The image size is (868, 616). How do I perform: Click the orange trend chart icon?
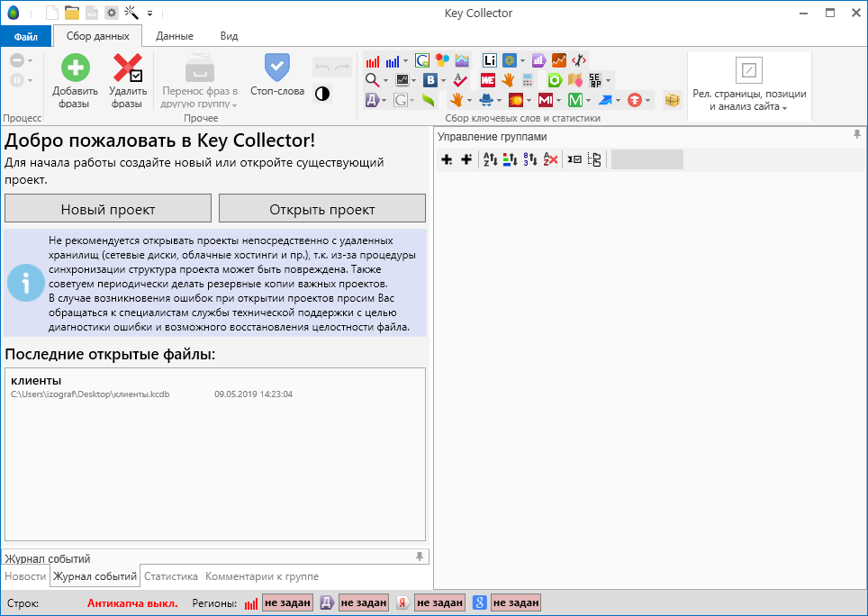point(559,60)
